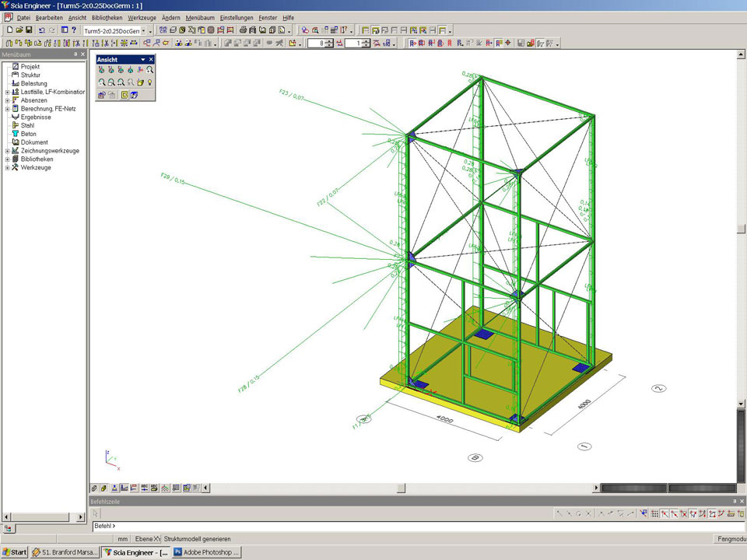Click the blue question mark help icon

pos(74,30)
